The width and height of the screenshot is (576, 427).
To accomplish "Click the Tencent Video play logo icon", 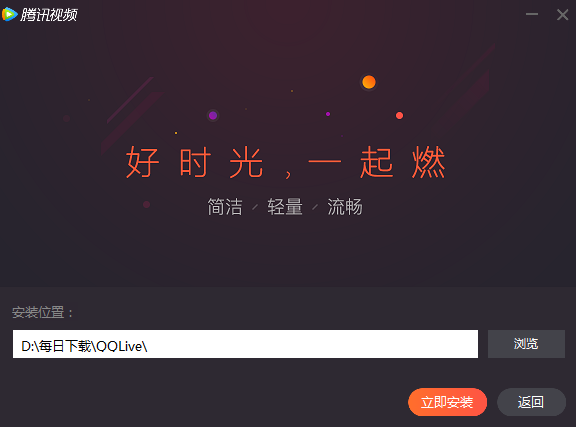I will [x=10, y=14].
